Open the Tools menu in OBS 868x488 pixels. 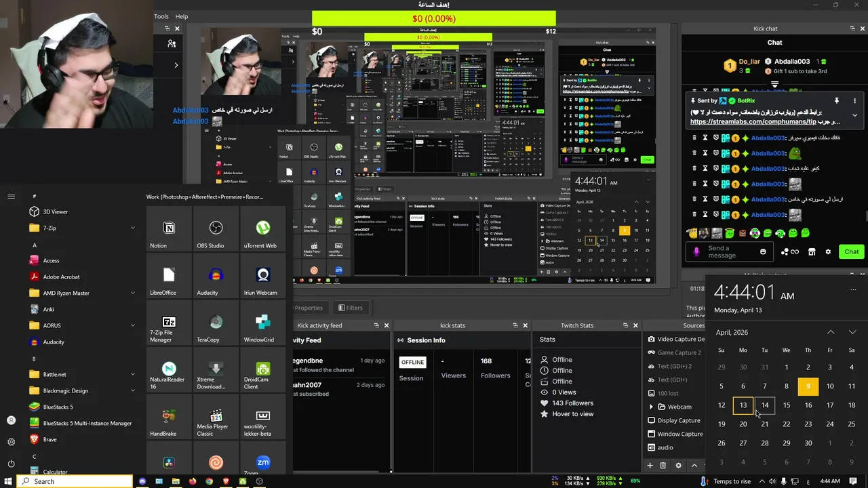click(x=161, y=16)
